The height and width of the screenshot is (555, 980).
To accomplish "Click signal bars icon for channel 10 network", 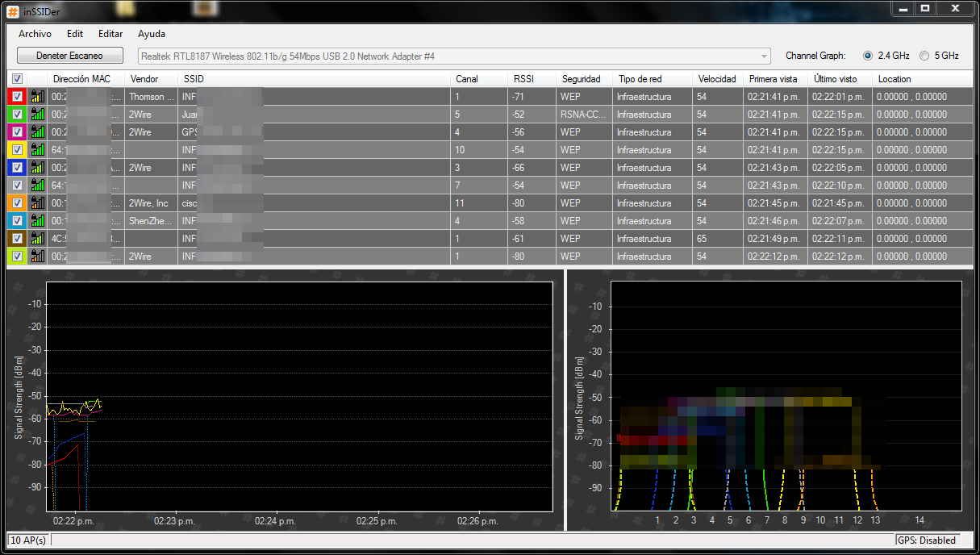I will tap(37, 150).
